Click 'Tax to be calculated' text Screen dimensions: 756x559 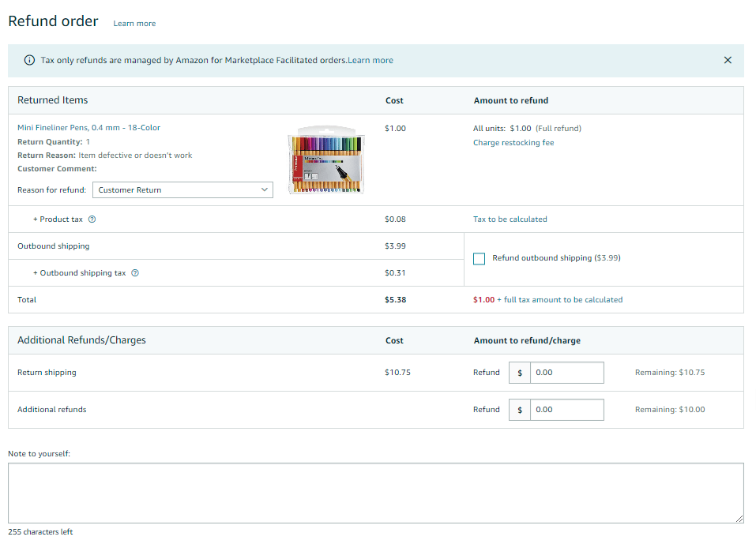[x=510, y=219]
